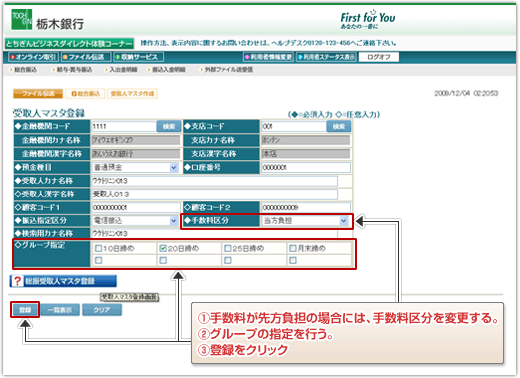
Task: Click the とちぎんビジネスダイレクト体験コーナー banner
Action: [x=69, y=43]
